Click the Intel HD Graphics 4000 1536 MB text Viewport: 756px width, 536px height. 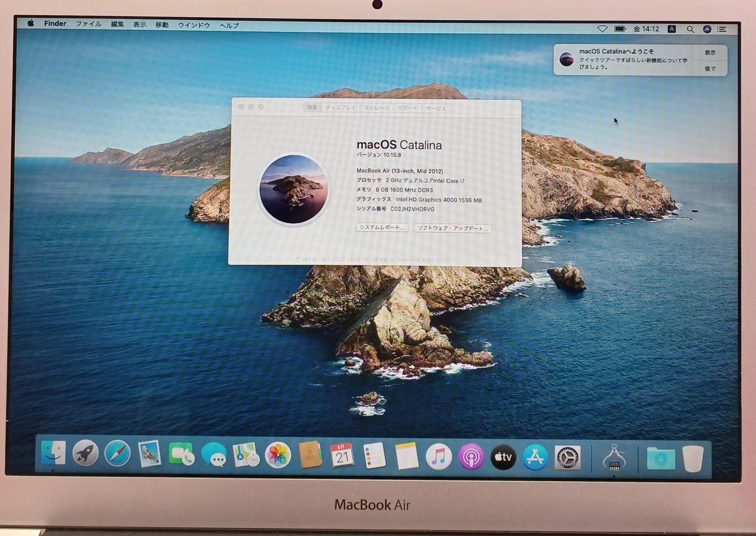coord(439,200)
